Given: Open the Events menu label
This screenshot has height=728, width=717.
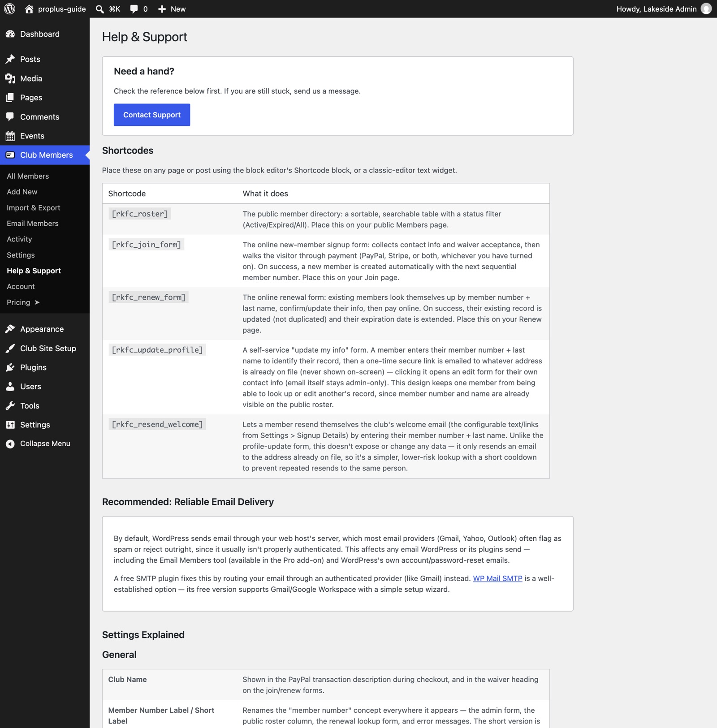Looking at the screenshot, I should pyautogui.click(x=32, y=136).
